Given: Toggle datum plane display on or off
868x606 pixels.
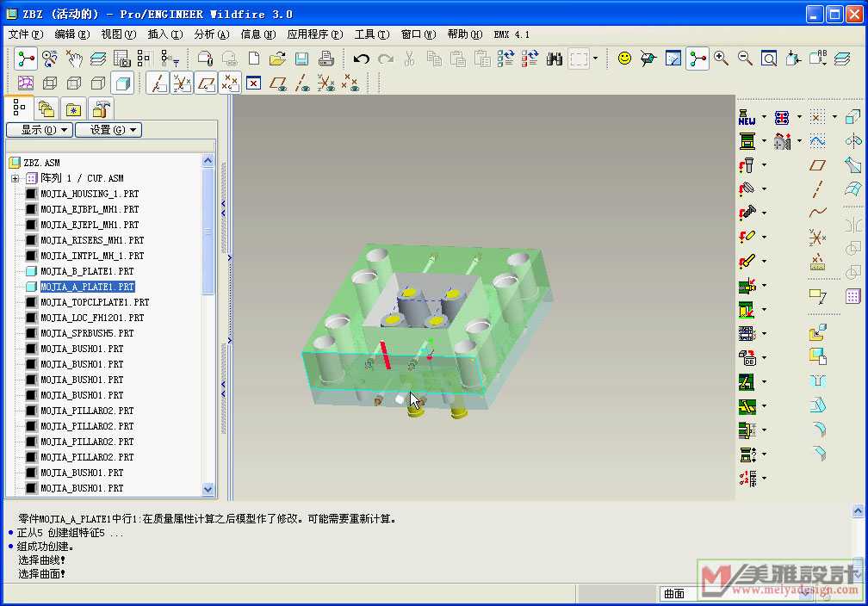Looking at the screenshot, I should 206,83.
